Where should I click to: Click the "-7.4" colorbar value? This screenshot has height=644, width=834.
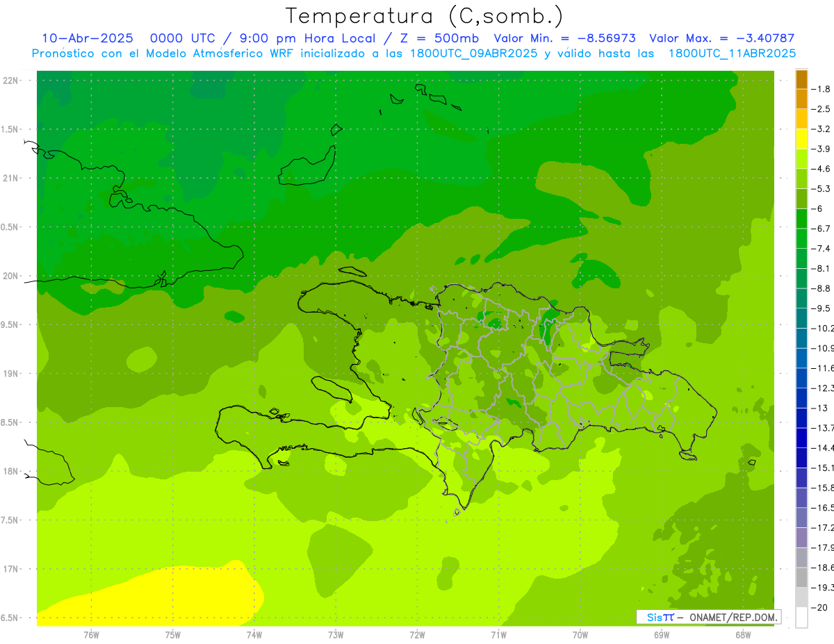[x=821, y=249]
